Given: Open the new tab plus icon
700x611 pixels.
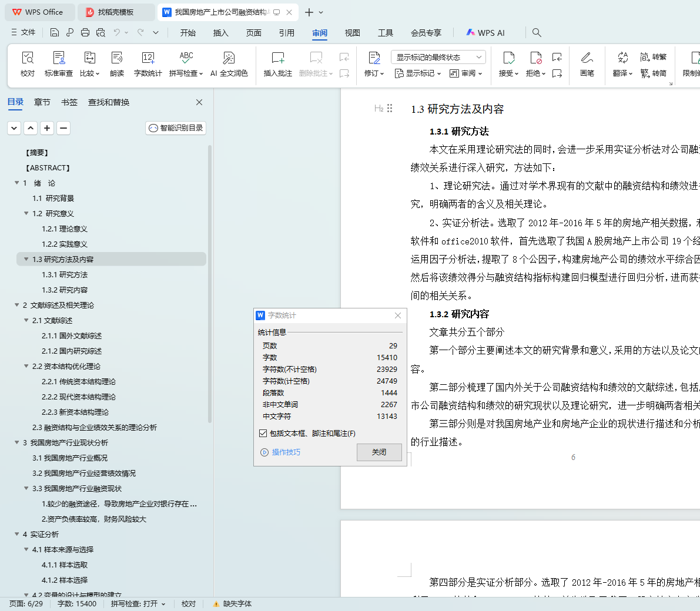Looking at the screenshot, I should tap(309, 12).
